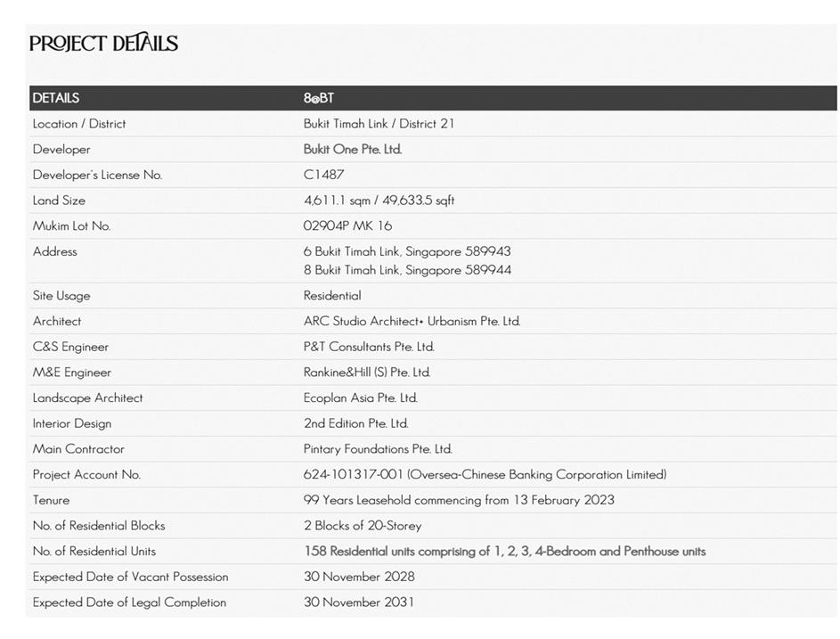Viewport: 840px width, 639px height.
Task: Click the 8@BT column header
Action: click(x=319, y=98)
